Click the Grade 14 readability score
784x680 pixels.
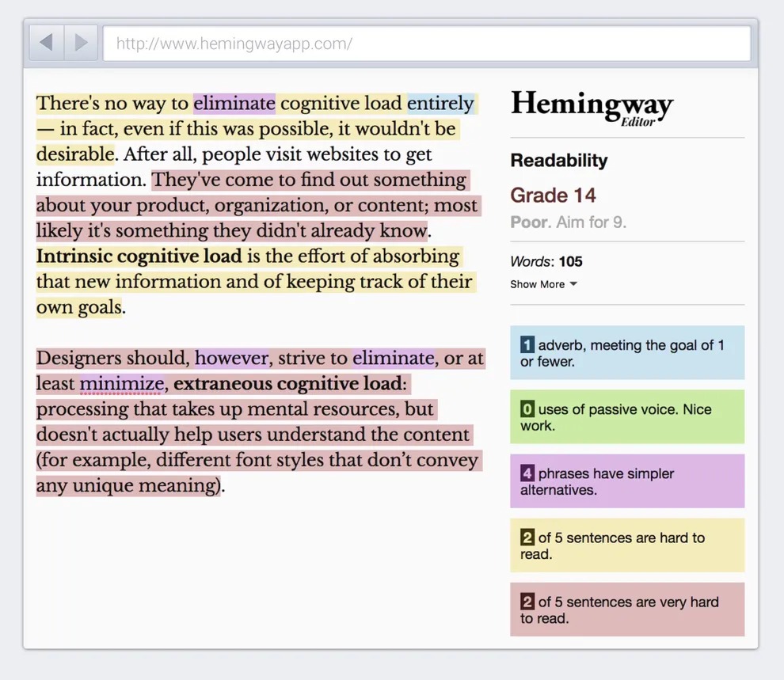pyautogui.click(x=553, y=196)
